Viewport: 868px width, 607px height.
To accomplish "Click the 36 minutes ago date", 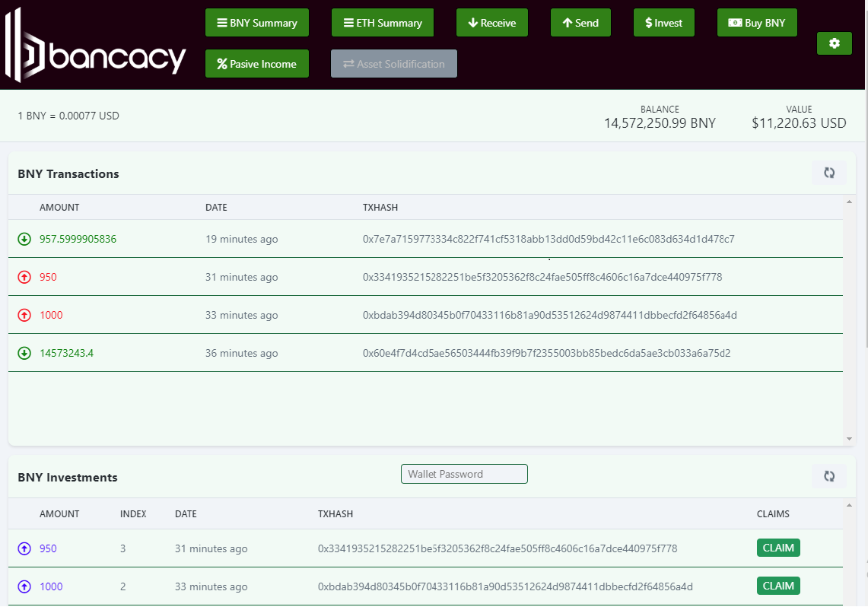I will [x=242, y=353].
